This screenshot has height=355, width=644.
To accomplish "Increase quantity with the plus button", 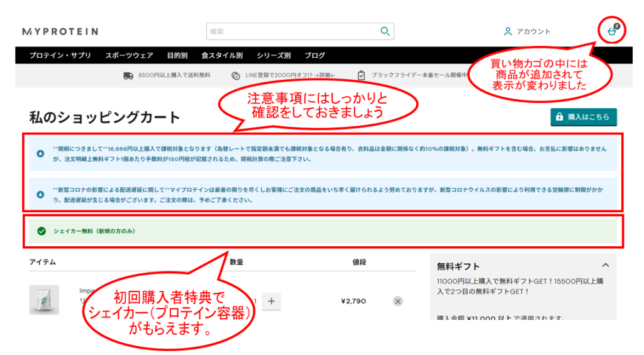I will point(272,301).
